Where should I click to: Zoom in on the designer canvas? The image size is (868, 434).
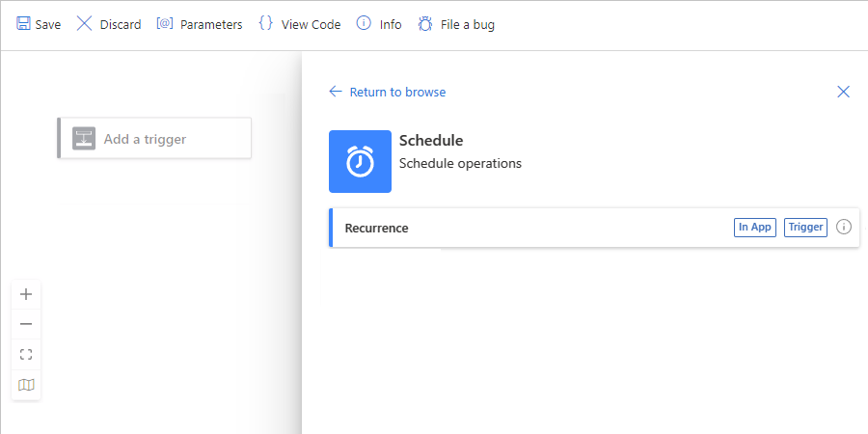[26, 294]
